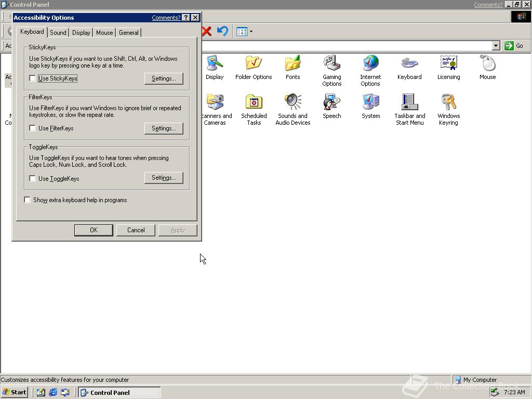
Task: Open Folder Options icon
Action: pyautogui.click(x=254, y=67)
